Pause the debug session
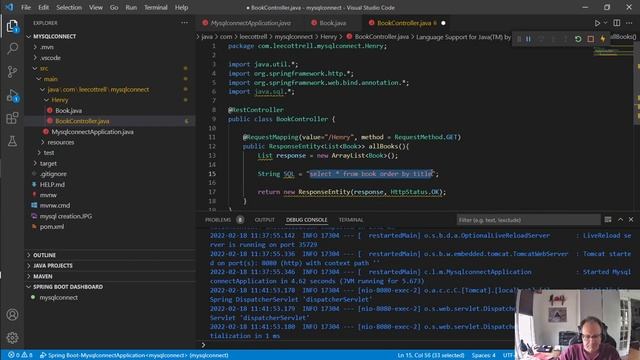Image resolution: width=640 pixels, height=360 pixels. [528, 39]
